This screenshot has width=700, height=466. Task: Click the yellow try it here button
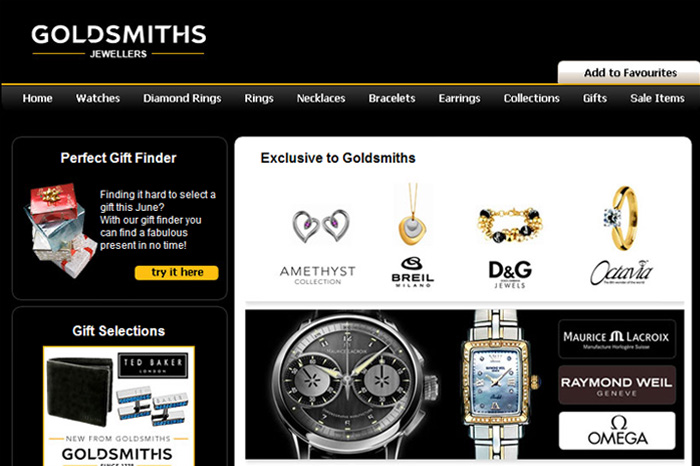pos(177,273)
